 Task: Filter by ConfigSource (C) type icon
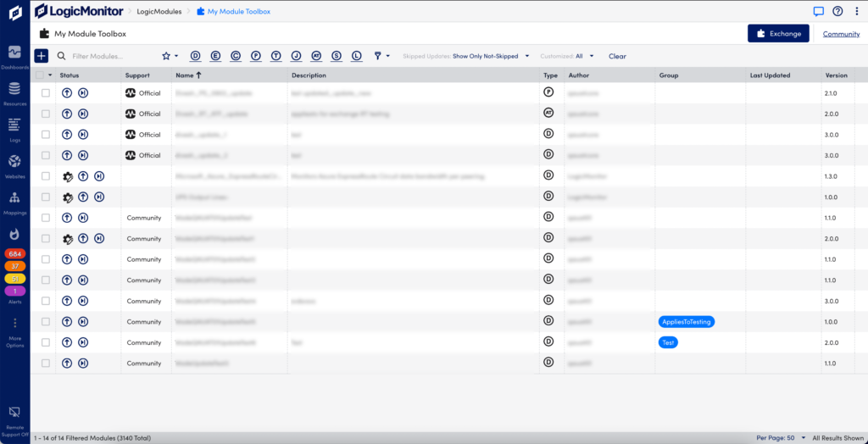point(236,56)
